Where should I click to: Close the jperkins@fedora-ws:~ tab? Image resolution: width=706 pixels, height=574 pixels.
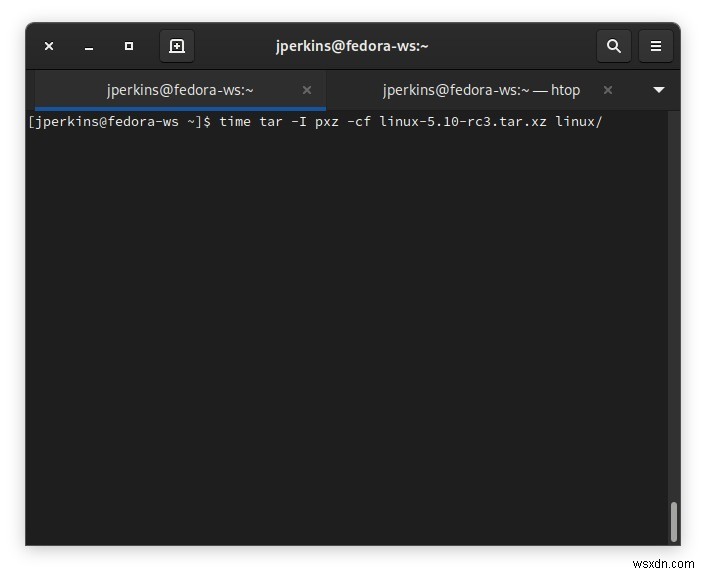[x=307, y=90]
